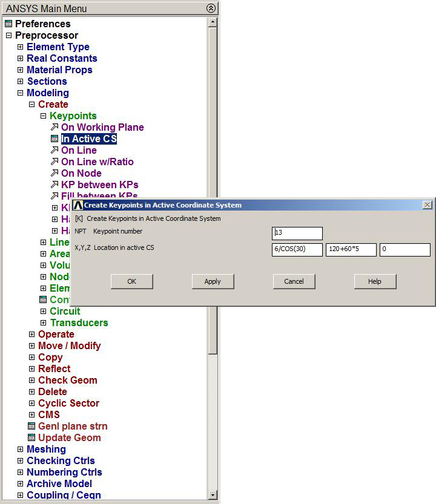Click the dialog icon beside In Active CS

(x=54, y=139)
